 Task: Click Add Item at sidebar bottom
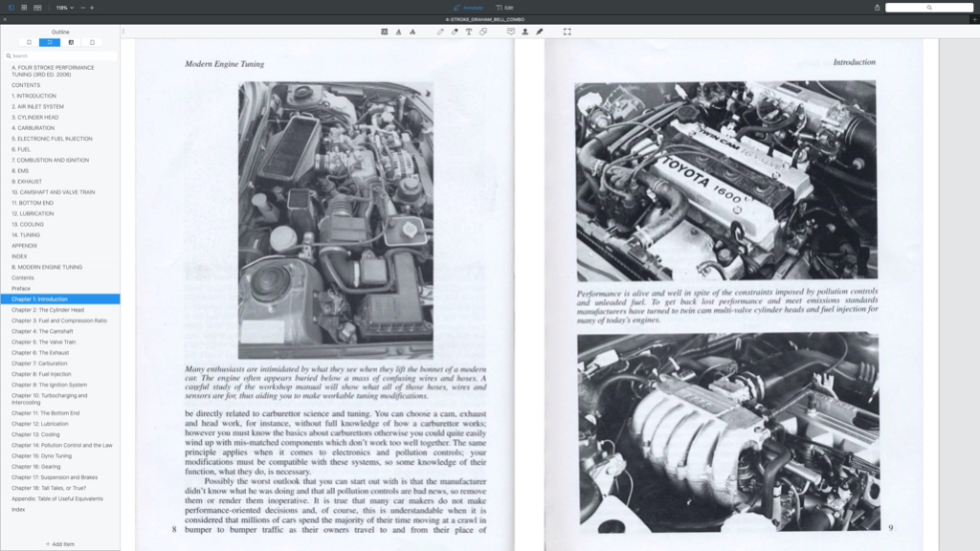59,543
